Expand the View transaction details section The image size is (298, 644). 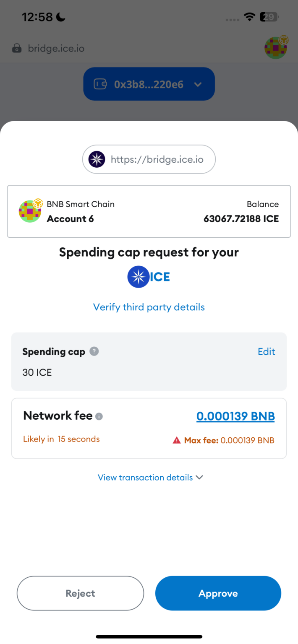[149, 477]
